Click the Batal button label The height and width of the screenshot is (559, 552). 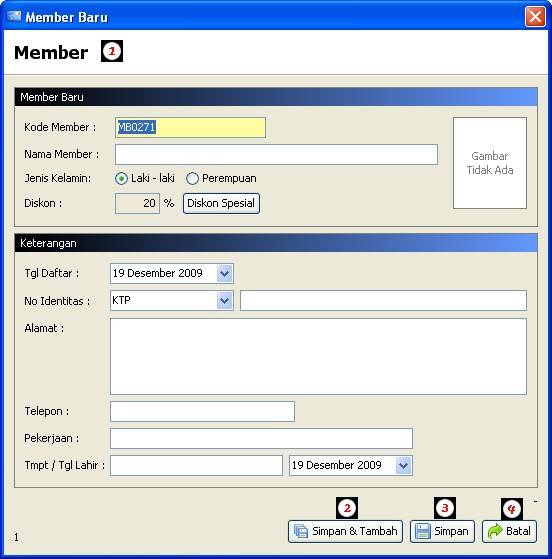coord(518,531)
